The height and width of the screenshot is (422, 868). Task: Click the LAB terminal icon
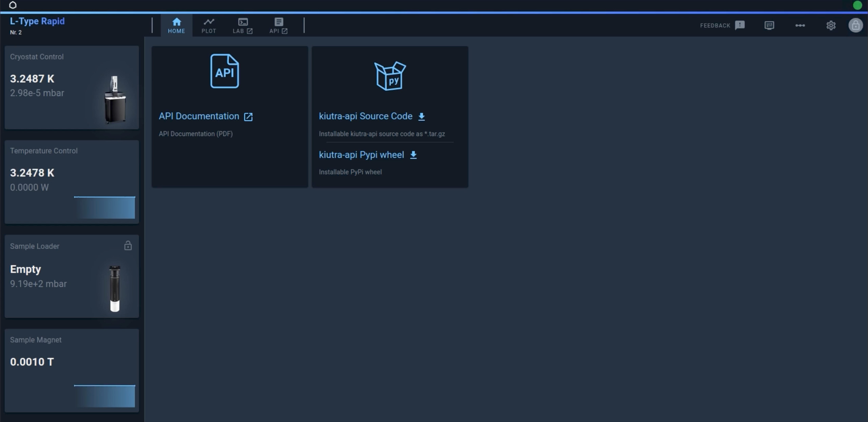tap(243, 22)
